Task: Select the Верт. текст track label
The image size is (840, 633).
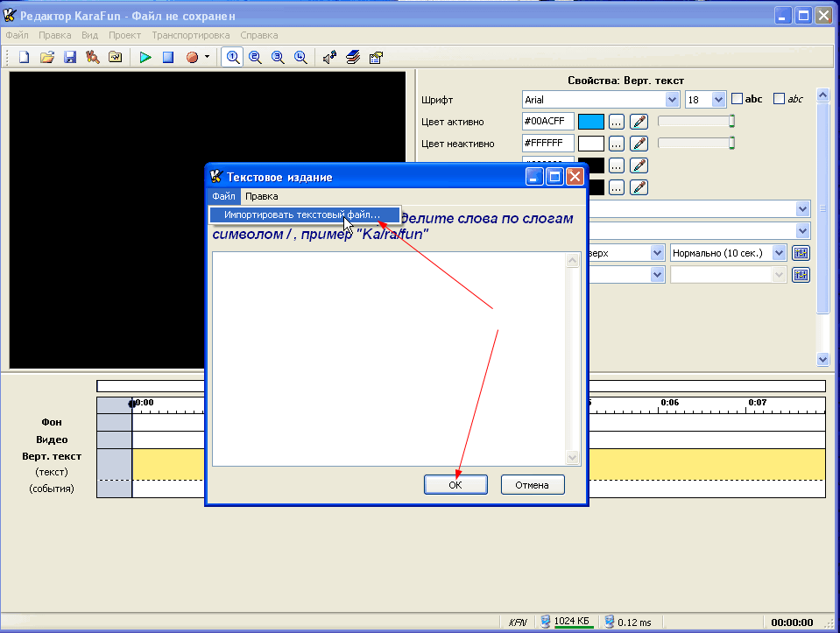Action: click(x=52, y=457)
